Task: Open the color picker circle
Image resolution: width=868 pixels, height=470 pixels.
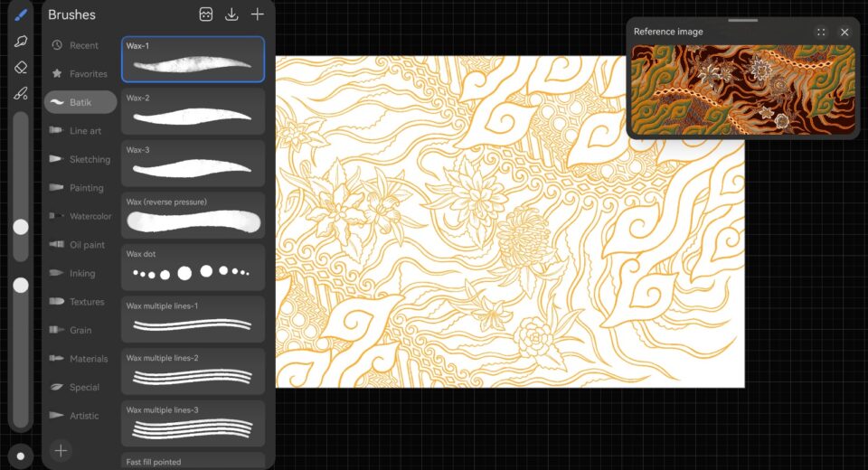Action: pos(20,455)
